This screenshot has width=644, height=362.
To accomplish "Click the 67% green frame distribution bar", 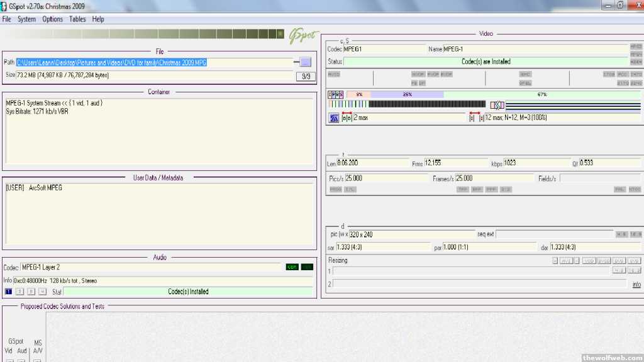I will pos(541,94).
